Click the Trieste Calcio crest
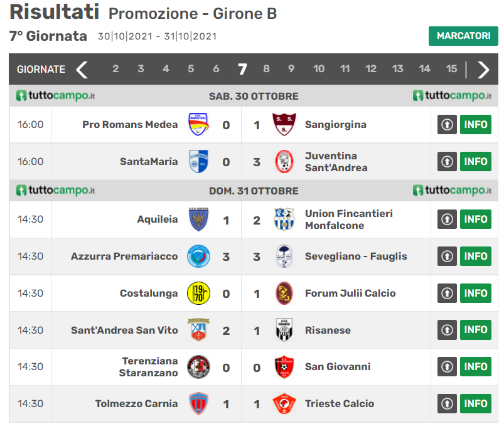 (x=284, y=404)
